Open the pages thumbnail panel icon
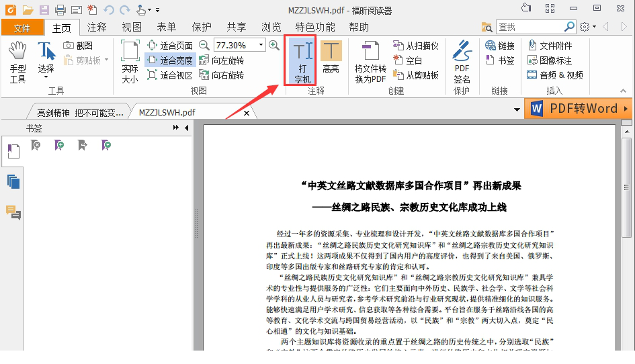 pyautogui.click(x=13, y=182)
